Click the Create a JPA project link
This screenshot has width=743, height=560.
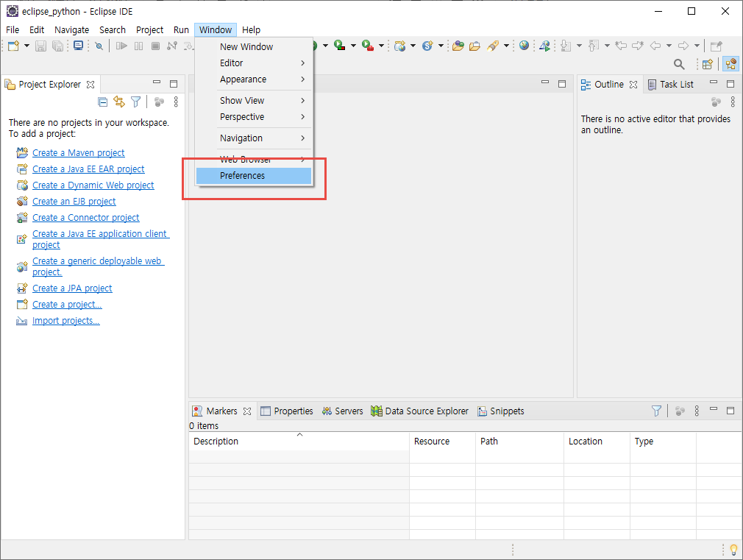(x=72, y=288)
